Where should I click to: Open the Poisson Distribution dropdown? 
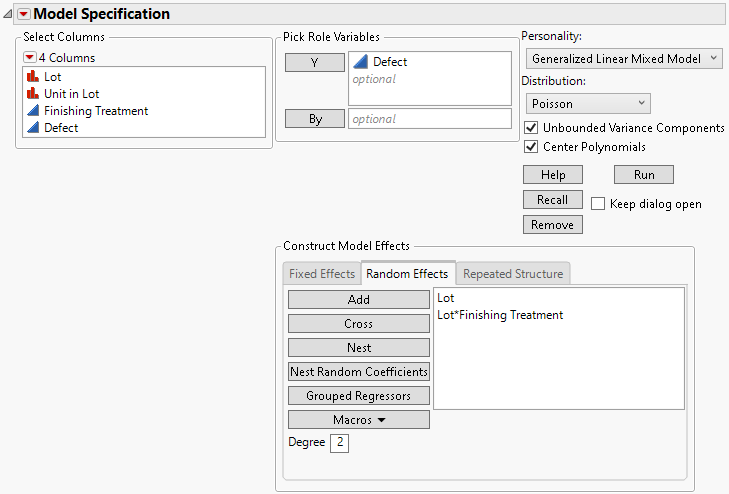[588, 102]
